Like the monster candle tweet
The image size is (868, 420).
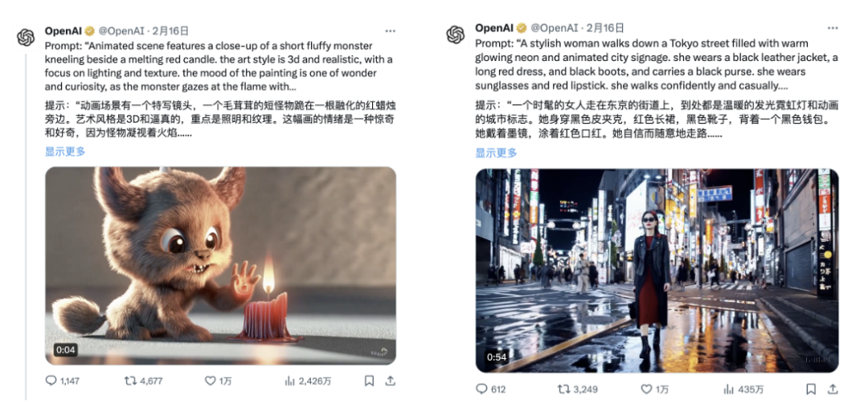click(210, 381)
